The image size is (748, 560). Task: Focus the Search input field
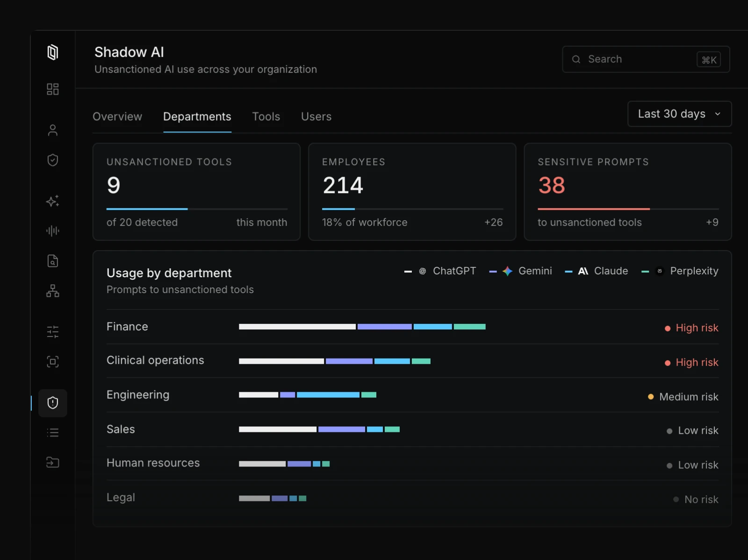coord(646,59)
